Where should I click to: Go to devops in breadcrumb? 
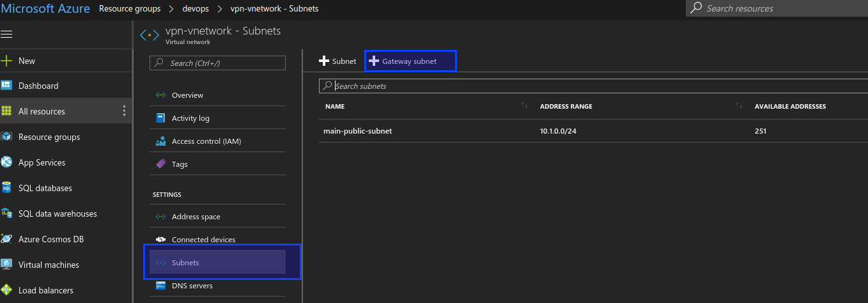[197, 9]
